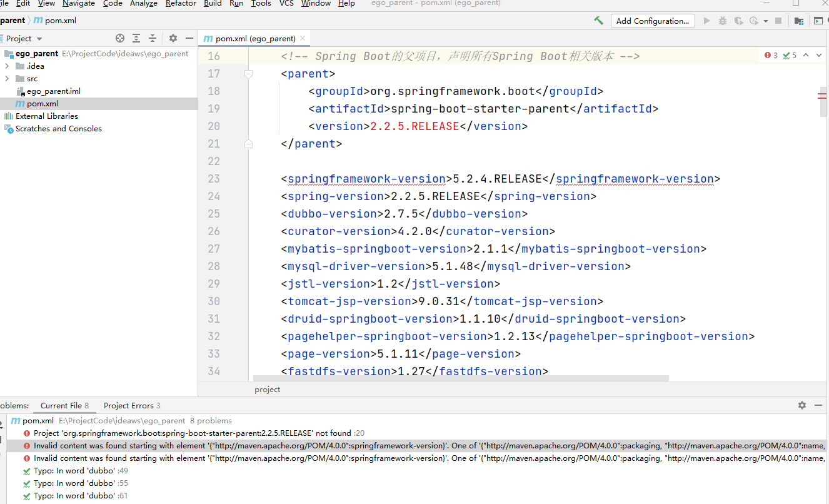Open the Window menu
Screen dimensions: 829x504
click(316, 4)
